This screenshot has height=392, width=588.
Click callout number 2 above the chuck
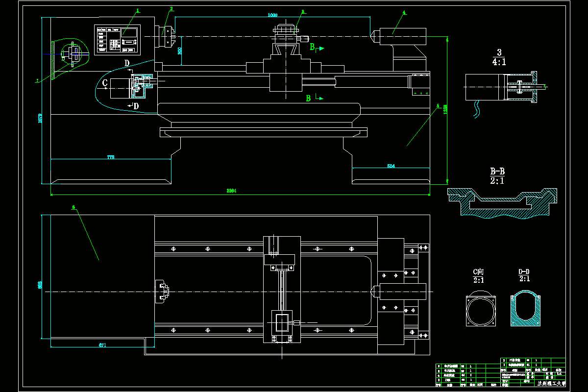[x=171, y=8]
